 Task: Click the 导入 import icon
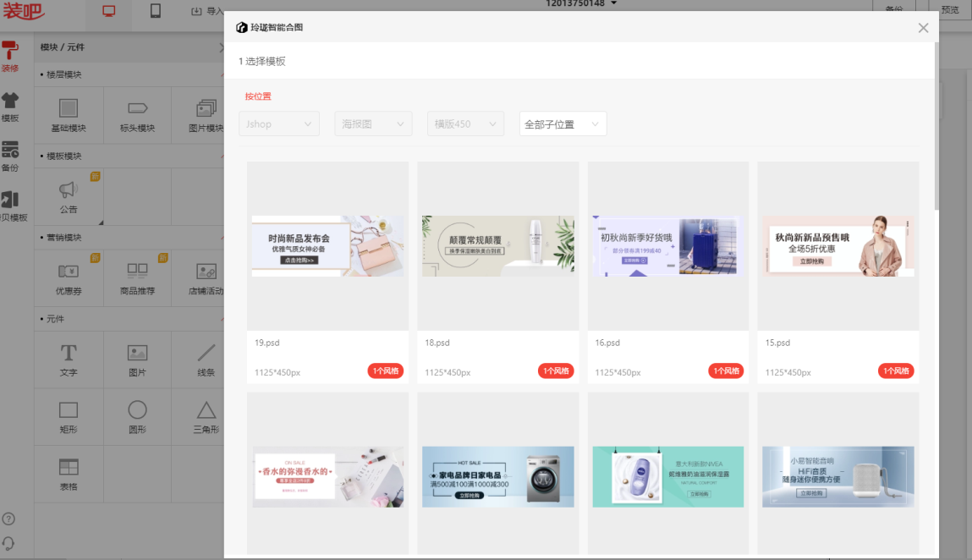pyautogui.click(x=196, y=11)
